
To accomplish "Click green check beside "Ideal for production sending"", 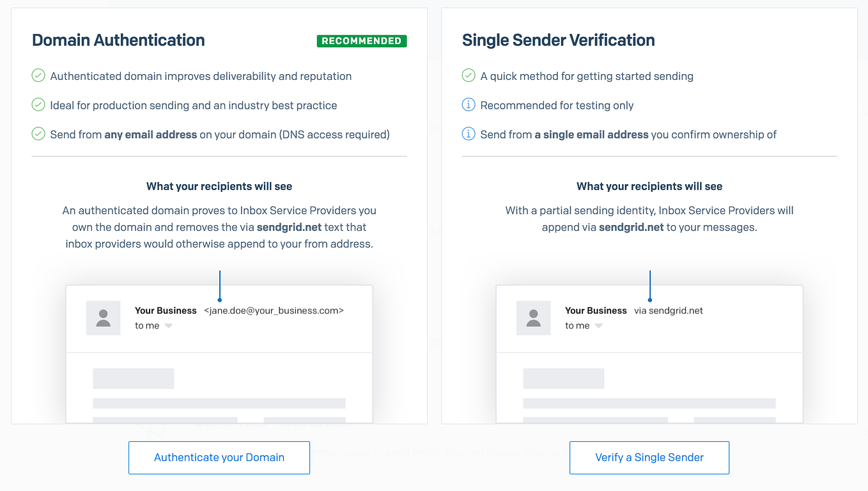I will pyautogui.click(x=38, y=105).
